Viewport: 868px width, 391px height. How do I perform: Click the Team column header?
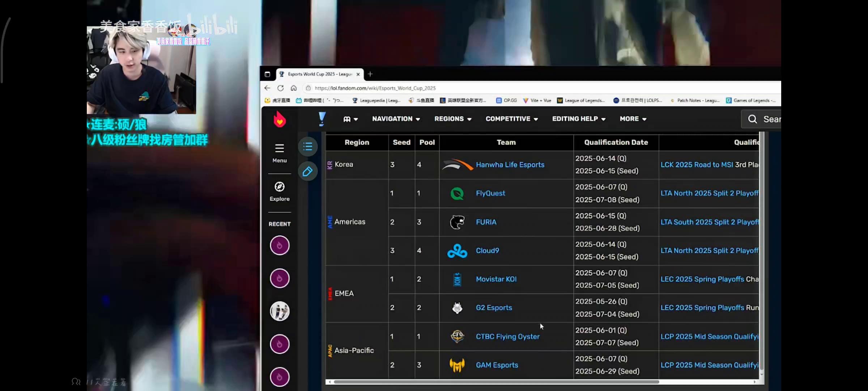(x=506, y=142)
